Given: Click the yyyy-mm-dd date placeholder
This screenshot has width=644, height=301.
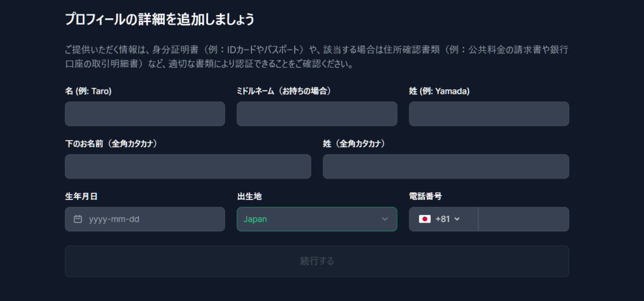Looking at the screenshot, I should [x=114, y=219].
